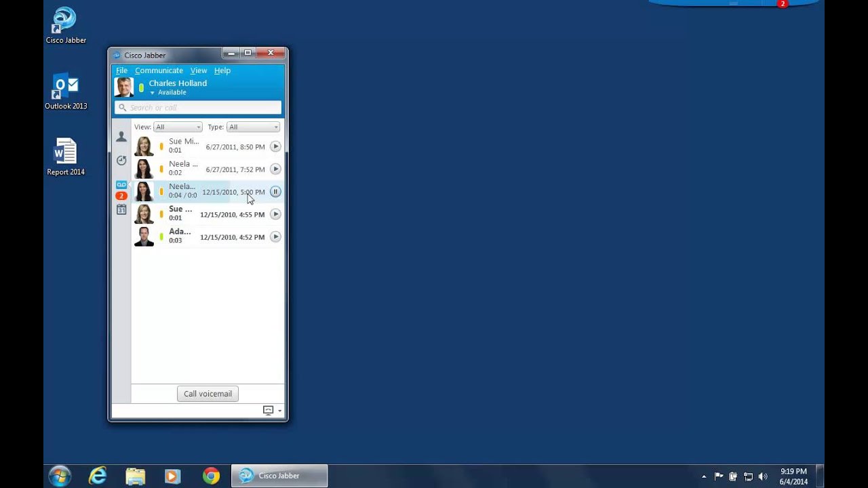Open the Contacts tab in Jabber sidebar
Image resolution: width=868 pixels, height=488 pixels.
121,137
